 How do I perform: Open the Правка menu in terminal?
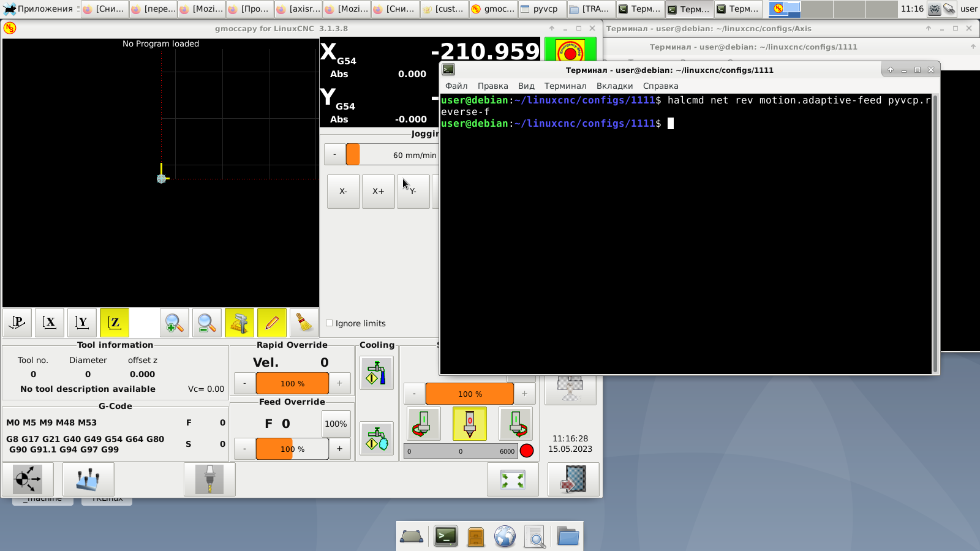point(492,86)
